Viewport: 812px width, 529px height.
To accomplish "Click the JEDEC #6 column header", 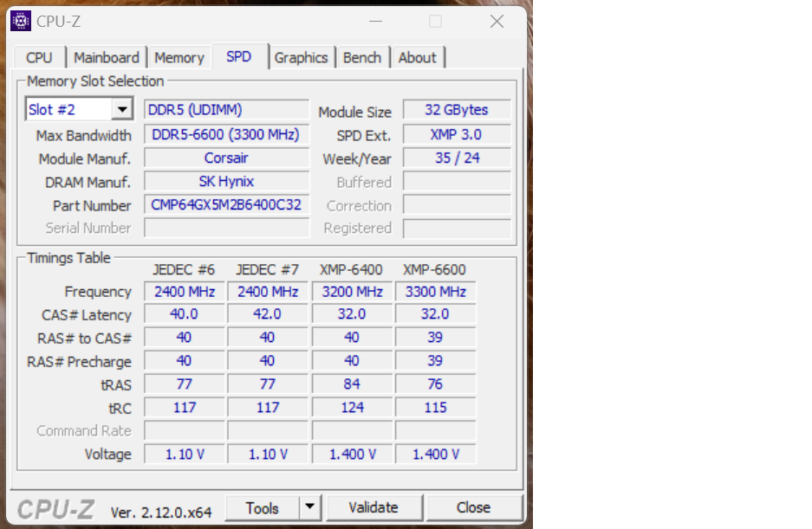I will (184, 269).
